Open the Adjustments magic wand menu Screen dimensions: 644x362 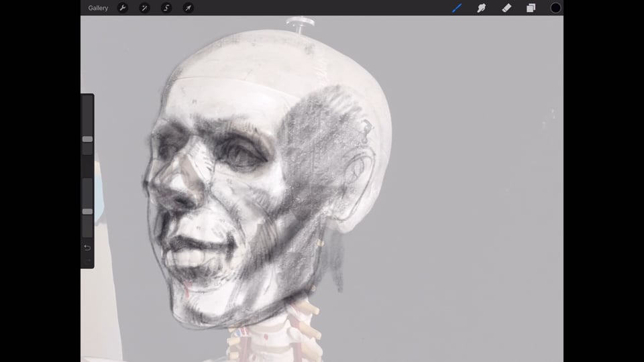(x=144, y=8)
